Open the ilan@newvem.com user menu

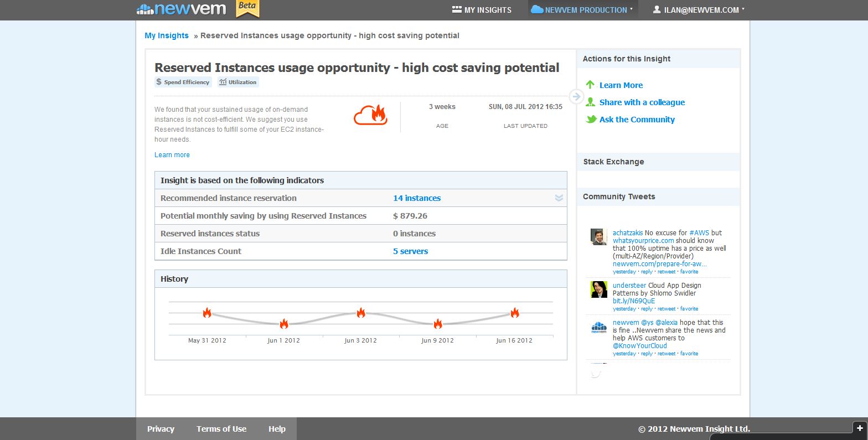pyautogui.click(x=699, y=10)
